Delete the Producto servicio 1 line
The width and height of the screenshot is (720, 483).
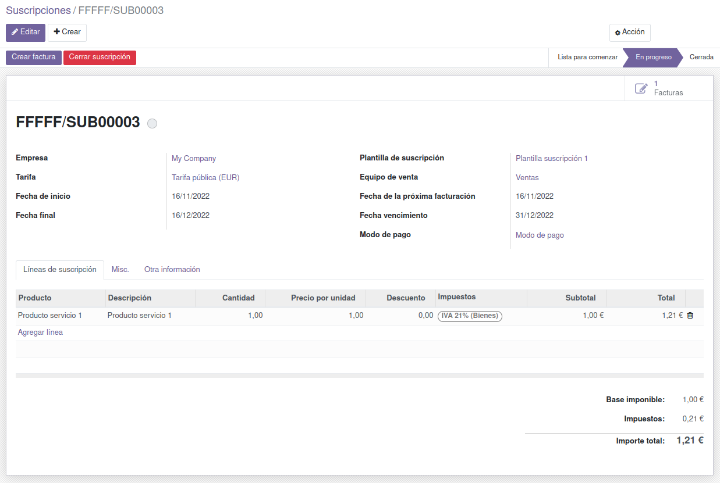tap(690, 315)
